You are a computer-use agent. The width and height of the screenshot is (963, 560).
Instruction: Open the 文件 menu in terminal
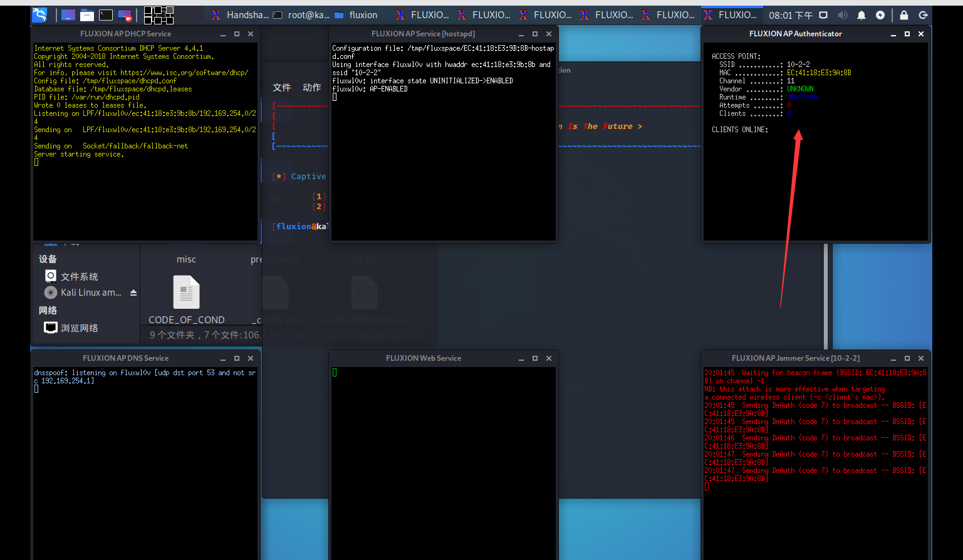282,88
